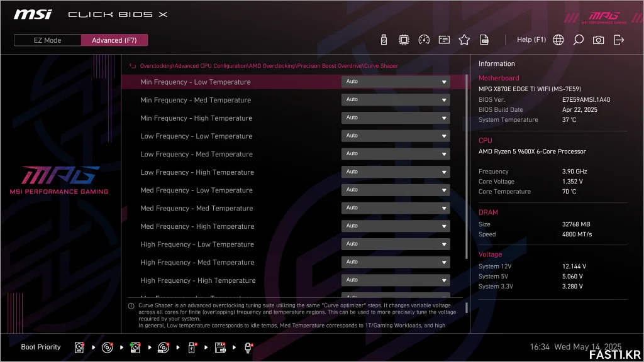Open High Frequency - Med Temperature dropdown
Screen dimensions: 644x362
coord(396,262)
